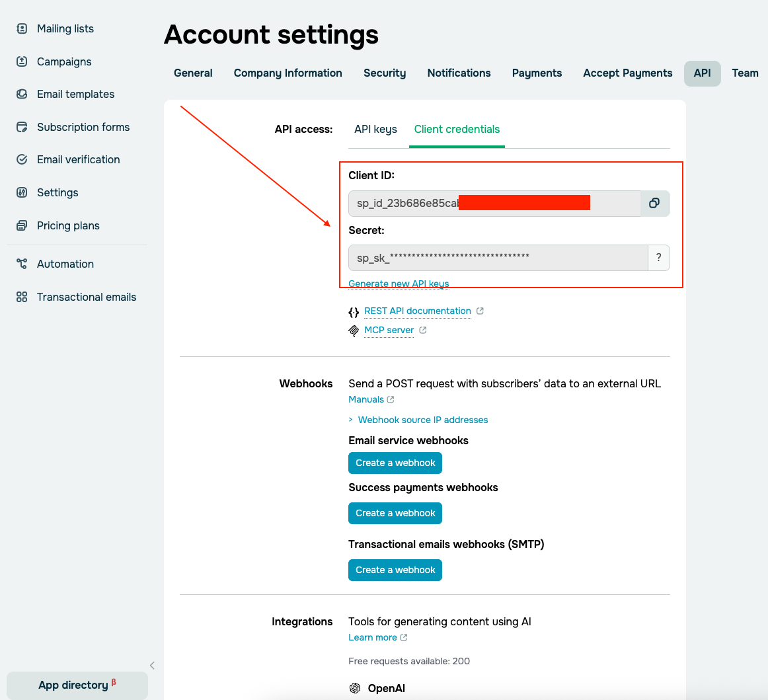Create a Transactional emails SMTP webhook
768x700 pixels.
coord(395,570)
